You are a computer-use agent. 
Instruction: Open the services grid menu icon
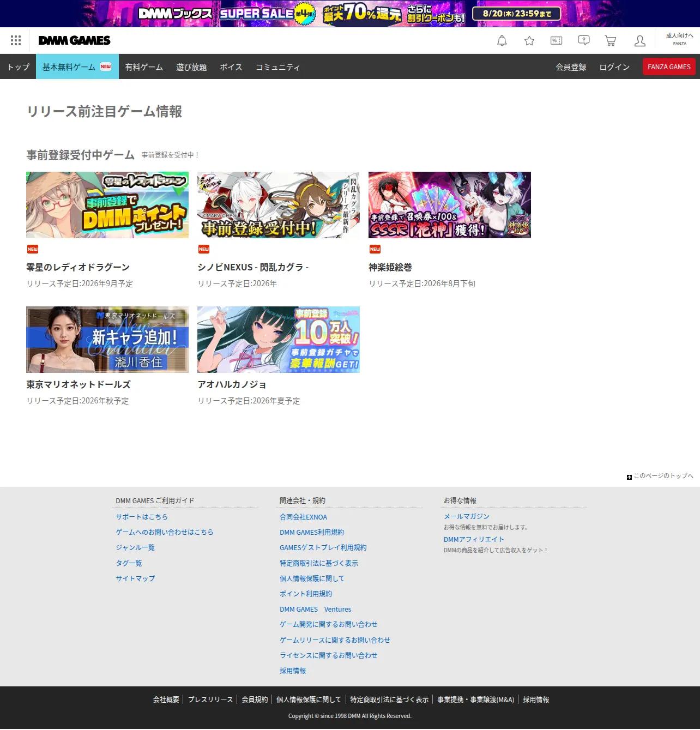(16, 40)
